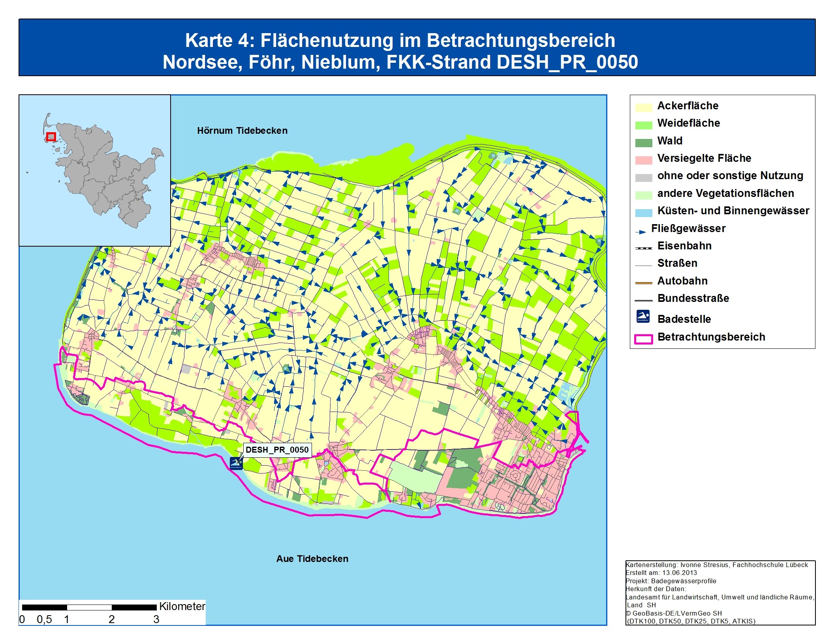Viewport: 834px width, 644px height.
Task: Click the legend text 'Fließgewässer'
Action: pos(688,228)
